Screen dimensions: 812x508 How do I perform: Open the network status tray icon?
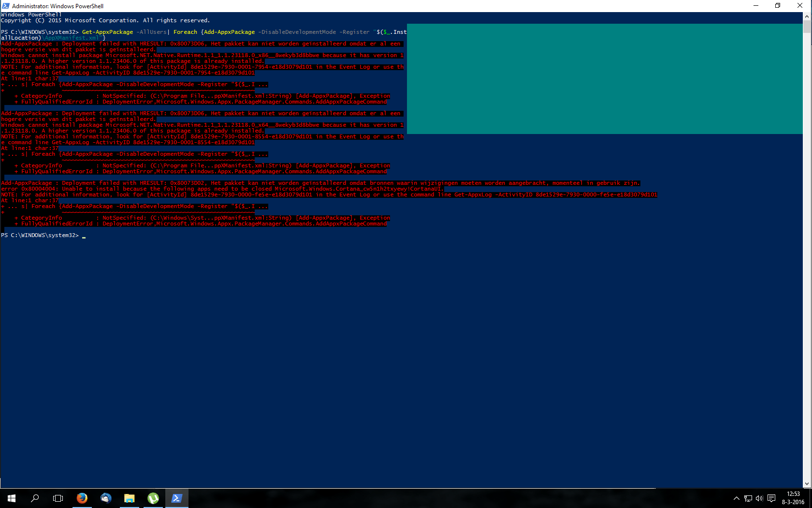(748, 498)
